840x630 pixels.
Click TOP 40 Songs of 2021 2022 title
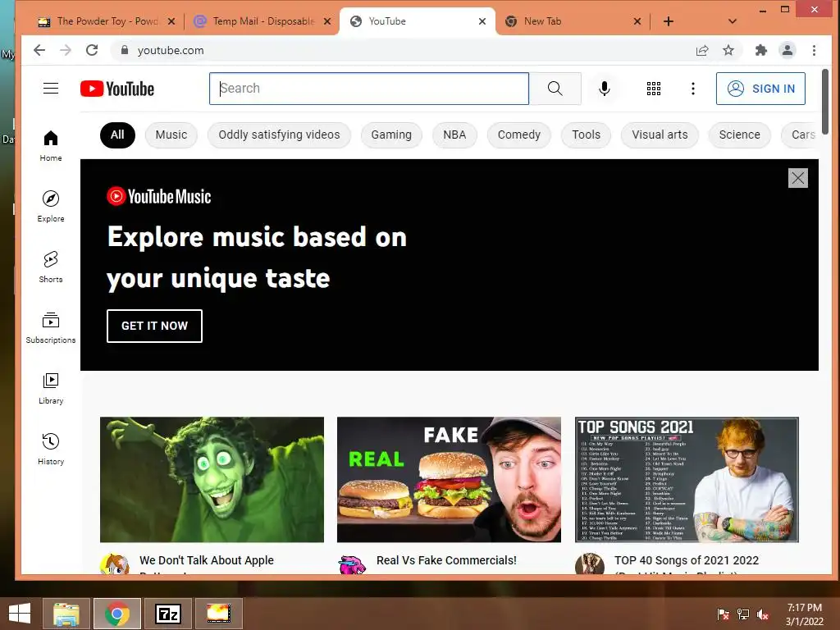click(x=687, y=560)
